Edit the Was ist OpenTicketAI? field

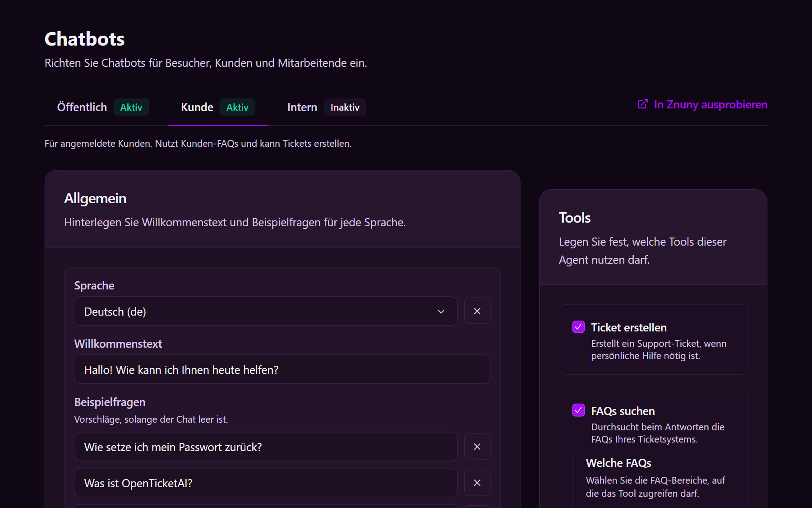tap(266, 483)
